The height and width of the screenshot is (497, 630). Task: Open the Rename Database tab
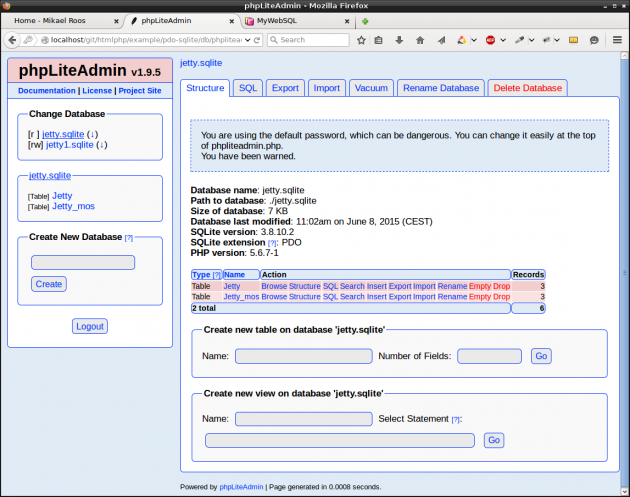(441, 88)
